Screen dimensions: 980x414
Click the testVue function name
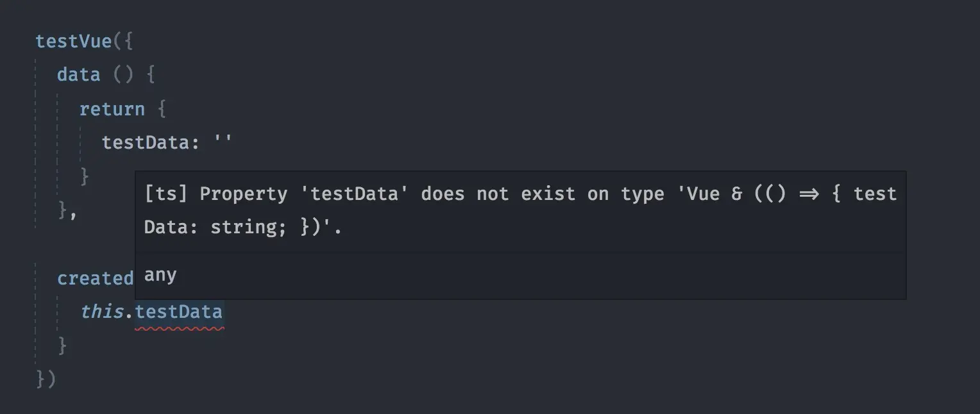click(74, 41)
